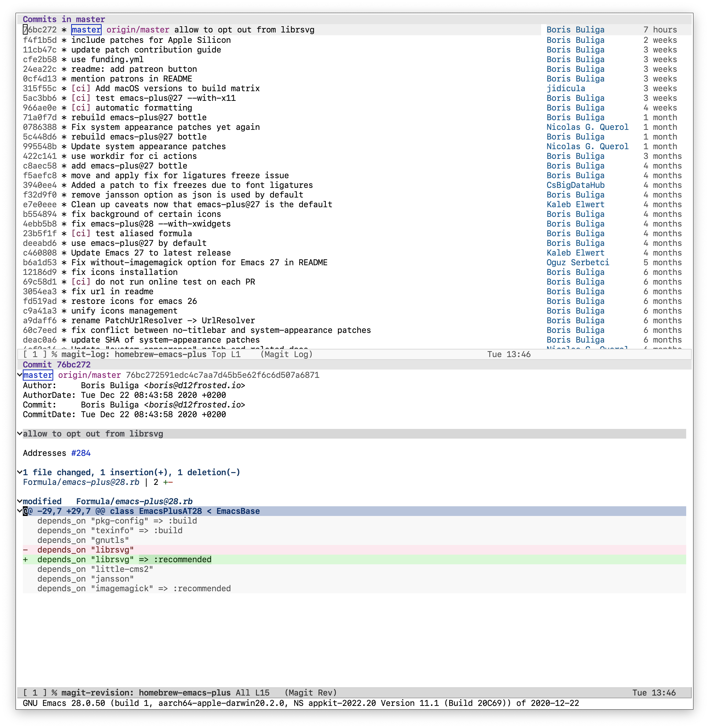Select commit 3054ea3 fix url in readme
Screen dimensions: 709x728
pyautogui.click(x=88, y=291)
